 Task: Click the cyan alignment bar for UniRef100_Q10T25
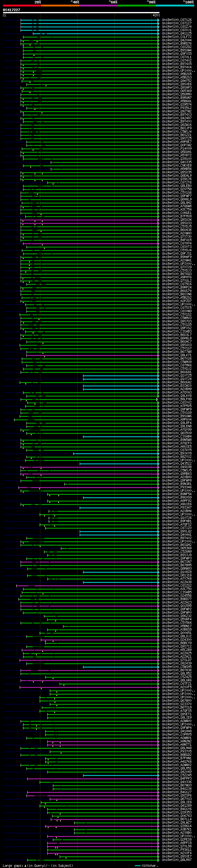pos(121,376)
